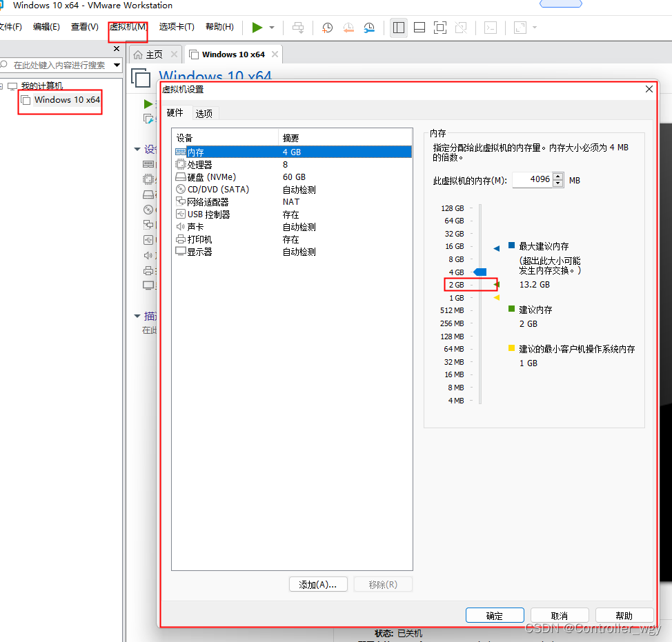Screen dimensions: 672x642
Task: Collapse the 我的计算机 tree node
Action: pos(1,86)
